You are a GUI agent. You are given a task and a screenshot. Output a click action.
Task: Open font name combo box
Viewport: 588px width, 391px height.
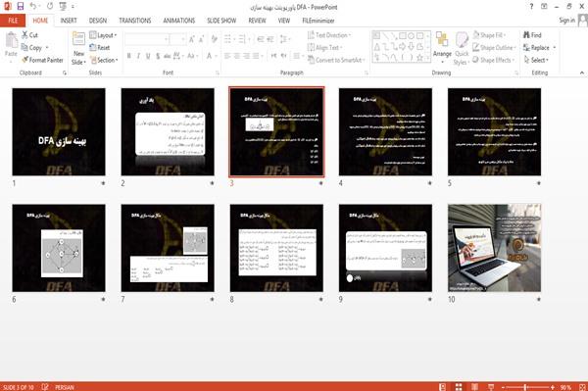(x=146, y=39)
